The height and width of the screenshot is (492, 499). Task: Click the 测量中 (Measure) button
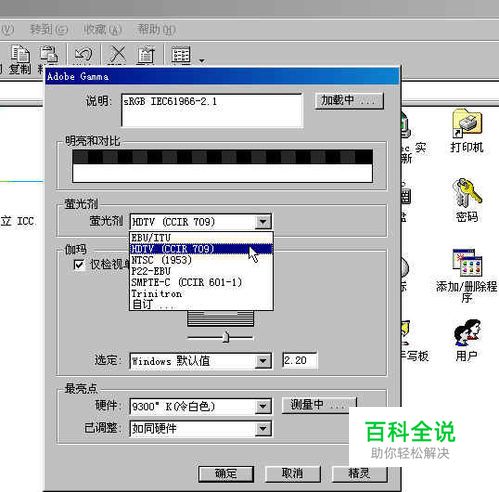[x=319, y=405]
